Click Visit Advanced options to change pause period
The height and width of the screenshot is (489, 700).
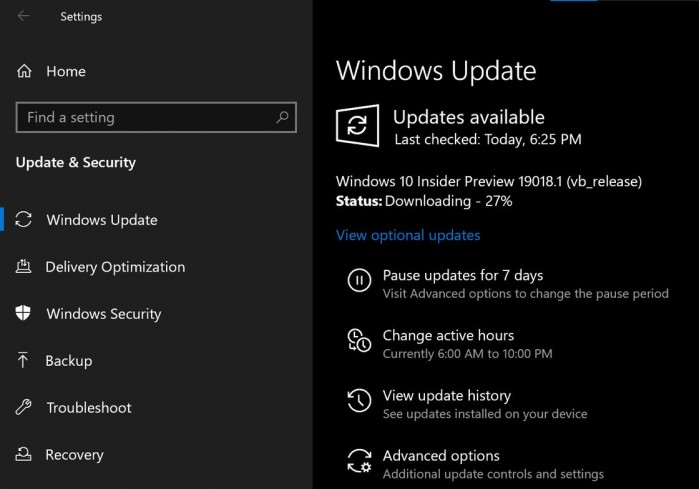[526, 293]
